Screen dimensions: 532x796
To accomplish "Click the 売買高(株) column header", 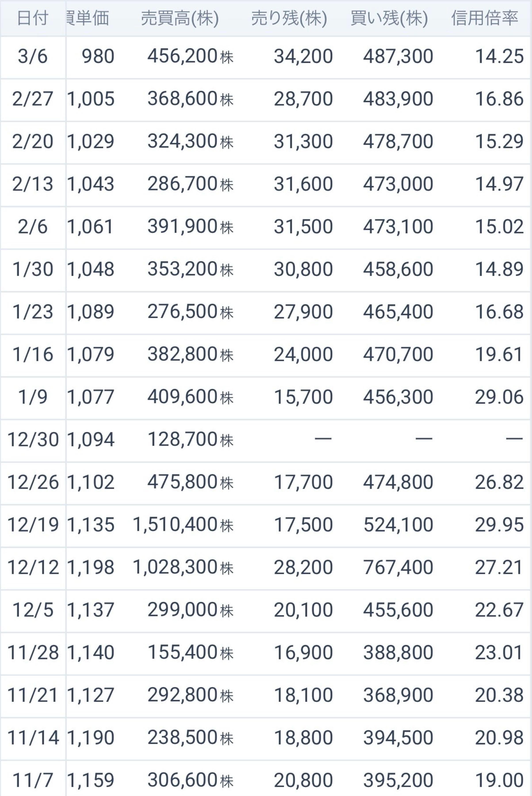I will [180, 18].
